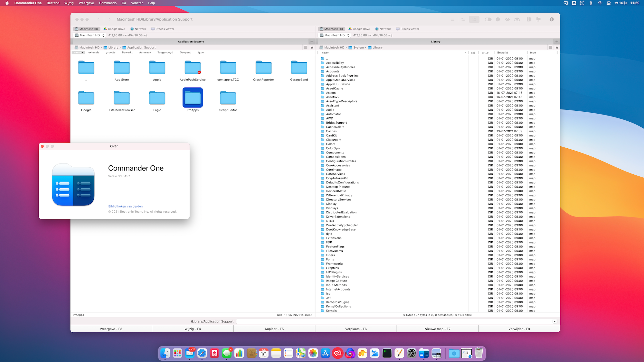Click the Verwijder - F8 button
644x362 pixels.
click(x=519, y=329)
